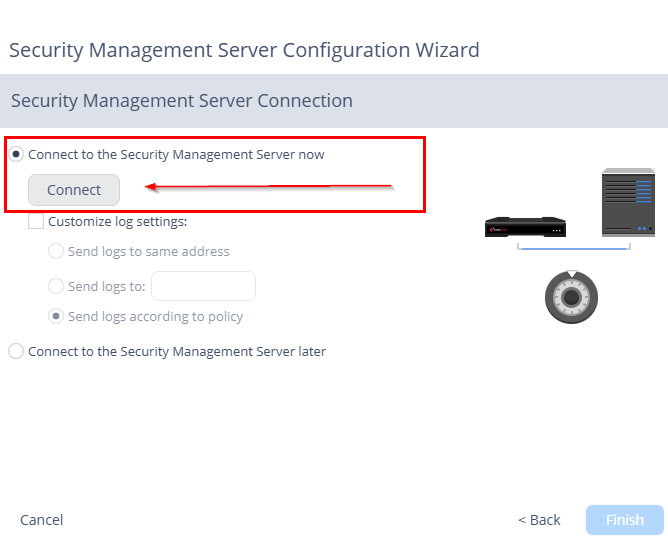Cancel the configuration wizard
This screenshot has height=540, width=668.
tap(41, 520)
